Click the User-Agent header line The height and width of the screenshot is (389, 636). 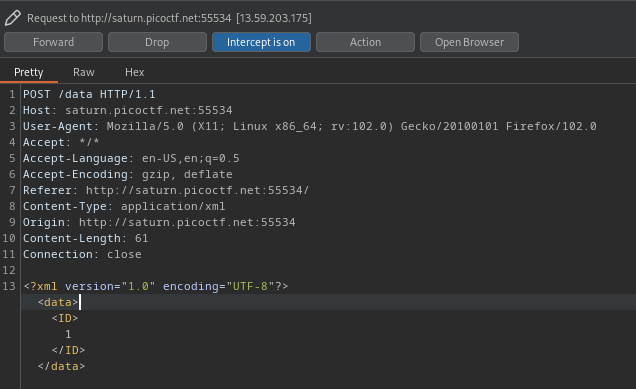309,127
